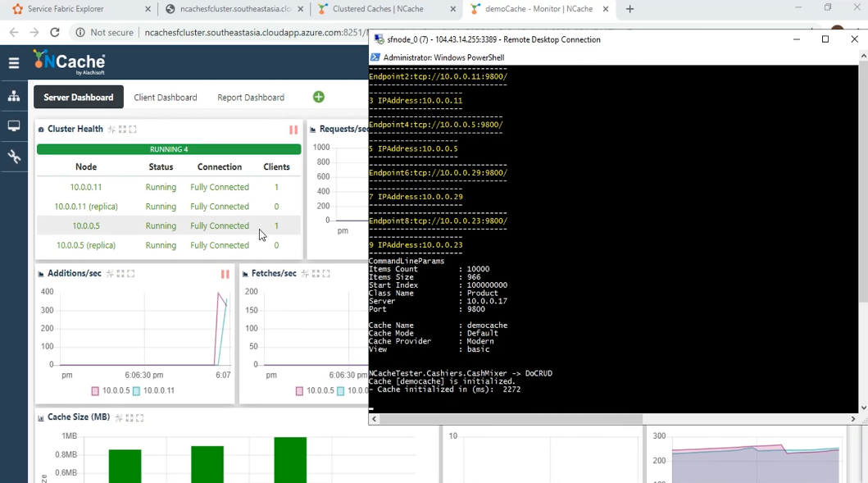
Task: Switch to Clustered Caches | NCache browser tab
Action: coord(386,9)
